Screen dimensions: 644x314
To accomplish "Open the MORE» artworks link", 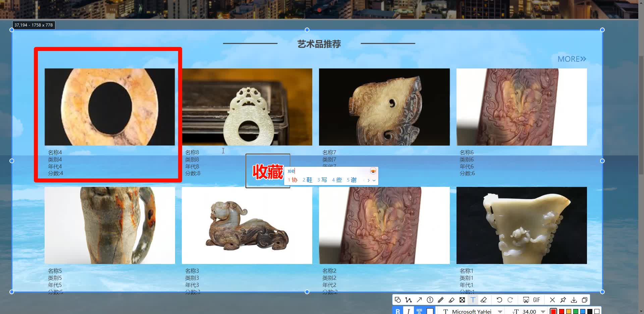I will coord(572,59).
